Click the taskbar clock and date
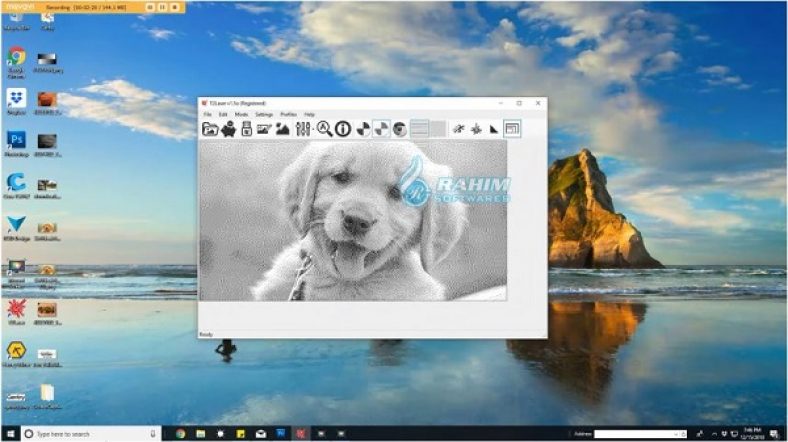This screenshot has width=788, height=442. pyautogui.click(x=752, y=434)
